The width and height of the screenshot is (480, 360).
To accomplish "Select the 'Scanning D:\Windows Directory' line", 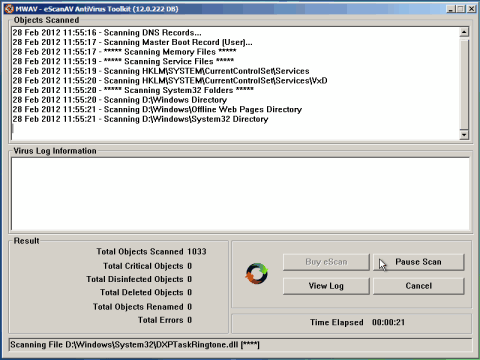I will [120, 100].
